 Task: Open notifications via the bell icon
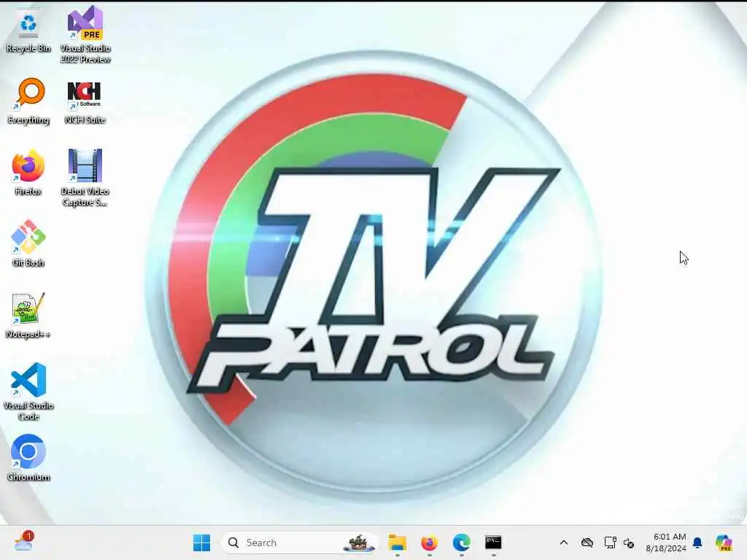[x=697, y=542]
